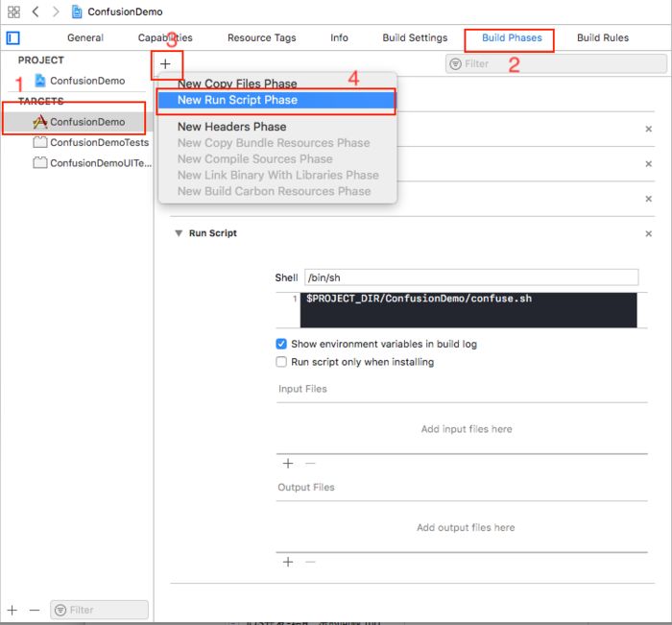
Task: Click the Run Script section title
Action: [x=212, y=233]
